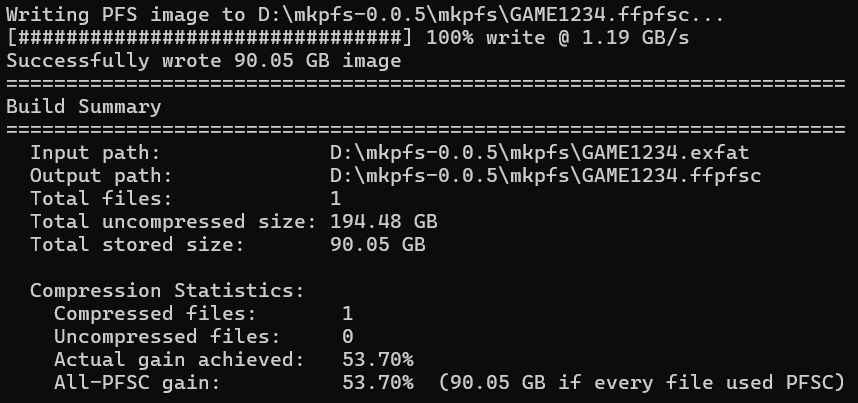Click the Input path GAME1234.exfat text

pyautogui.click(x=540, y=152)
